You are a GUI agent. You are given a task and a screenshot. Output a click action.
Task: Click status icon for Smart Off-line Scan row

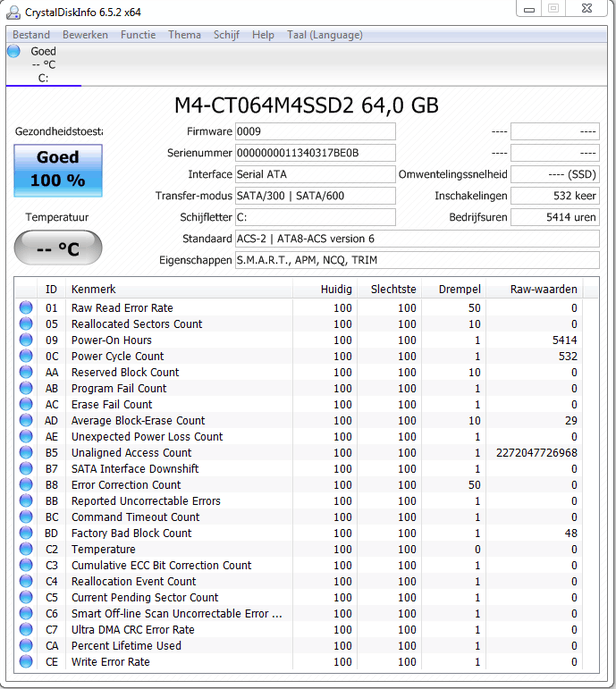(26, 613)
